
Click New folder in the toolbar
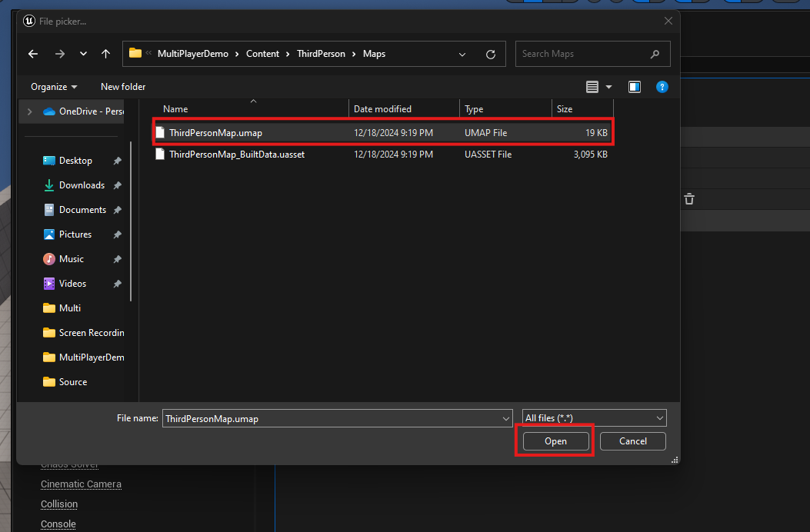(123, 87)
